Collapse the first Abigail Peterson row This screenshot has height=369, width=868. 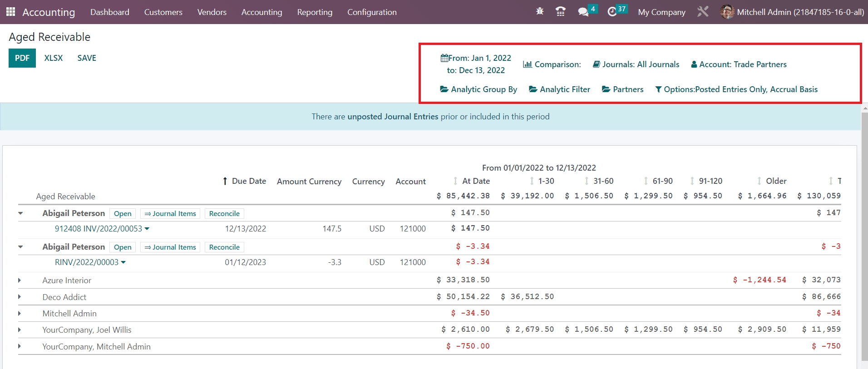pyautogui.click(x=20, y=213)
